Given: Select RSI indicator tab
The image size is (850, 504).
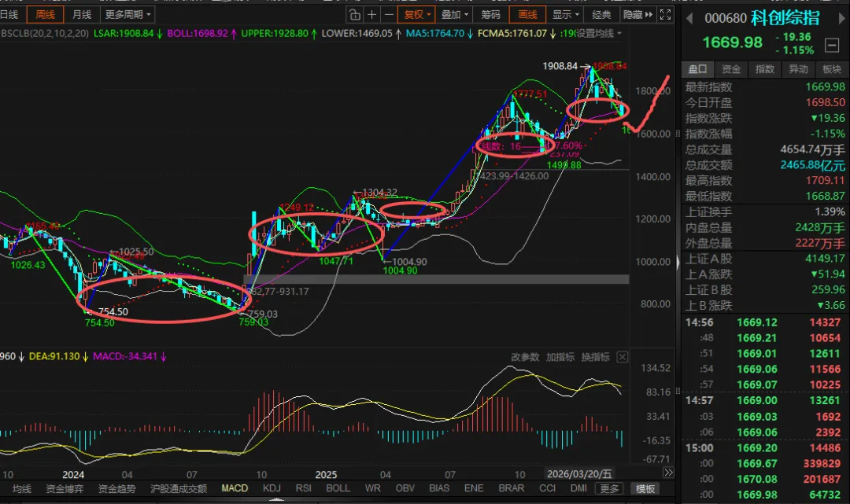Looking at the screenshot, I should [304, 488].
